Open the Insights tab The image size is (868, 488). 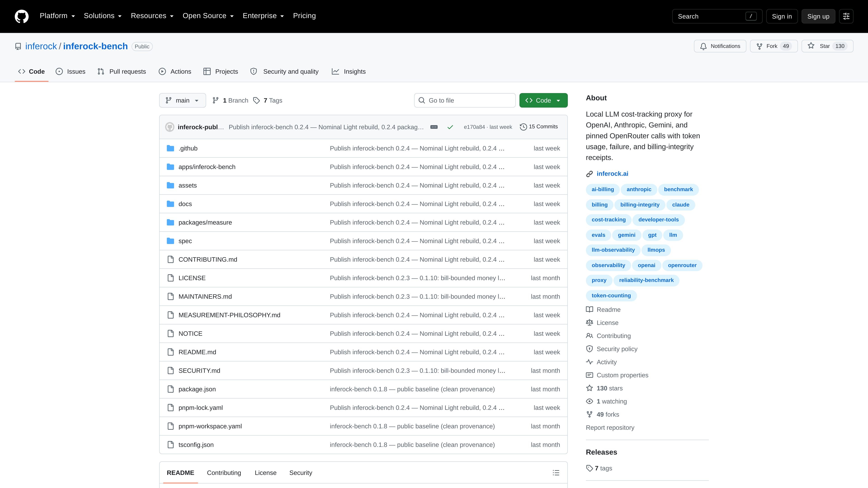(x=349, y=71)
